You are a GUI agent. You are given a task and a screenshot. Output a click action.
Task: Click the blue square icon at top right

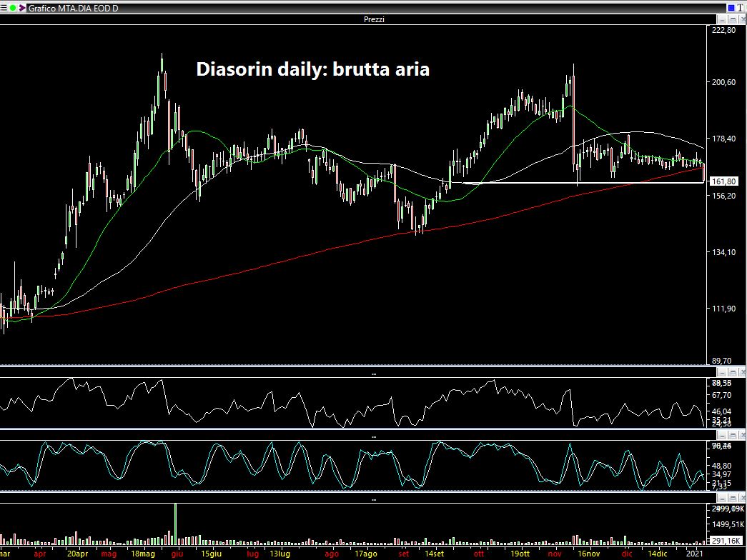pyautogui.click(x=731, y=8)
